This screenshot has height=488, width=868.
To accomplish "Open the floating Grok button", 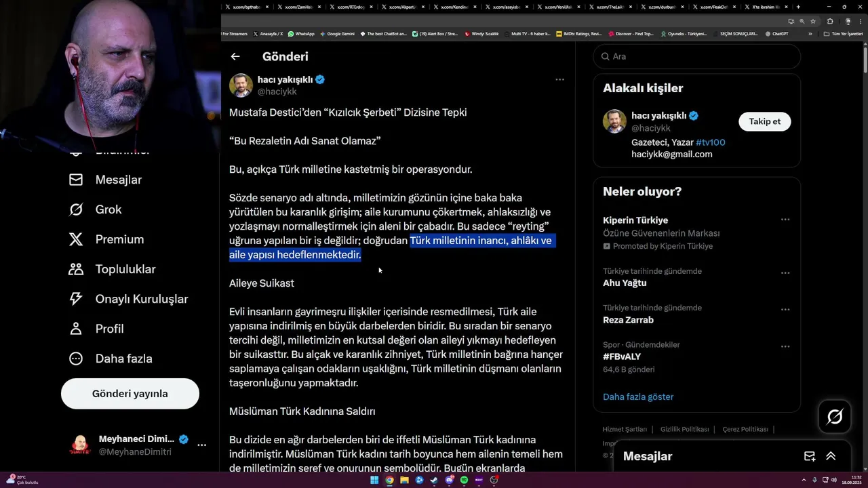I will pos(835,417).
